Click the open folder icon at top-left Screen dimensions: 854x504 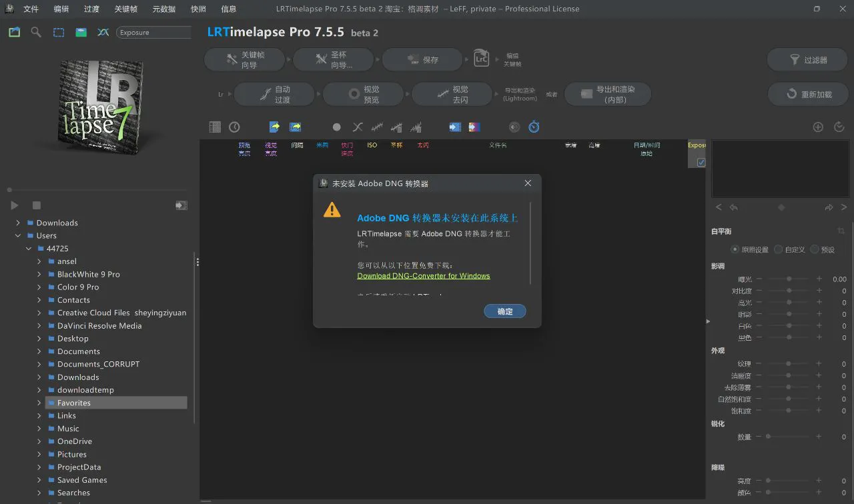click(x=14, y=32)
